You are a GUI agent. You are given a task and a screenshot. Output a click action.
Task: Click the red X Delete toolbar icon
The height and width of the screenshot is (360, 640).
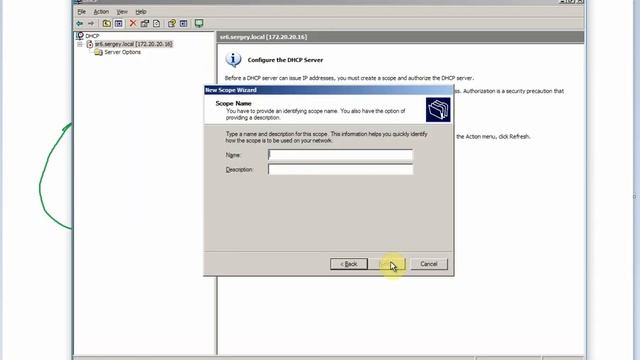[x=133, y=24]
